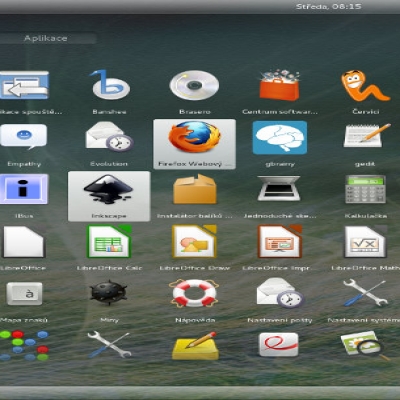Viewport: 400px width, 400px height.
Task: Launch LibreOffice Draw
Action: (x=194, y=242)
